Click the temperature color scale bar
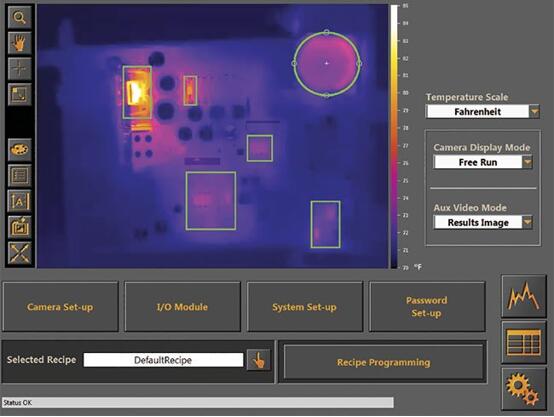 point(394,137)
